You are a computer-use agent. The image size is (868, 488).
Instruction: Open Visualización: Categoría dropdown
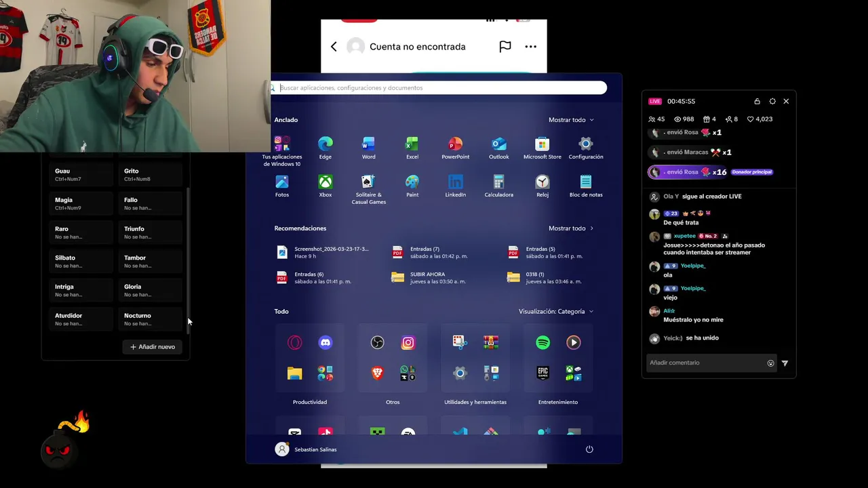[556, 312]
